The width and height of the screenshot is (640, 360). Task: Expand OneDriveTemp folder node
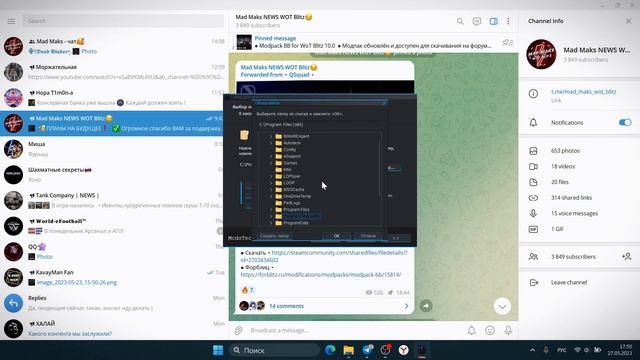point(271,196)
